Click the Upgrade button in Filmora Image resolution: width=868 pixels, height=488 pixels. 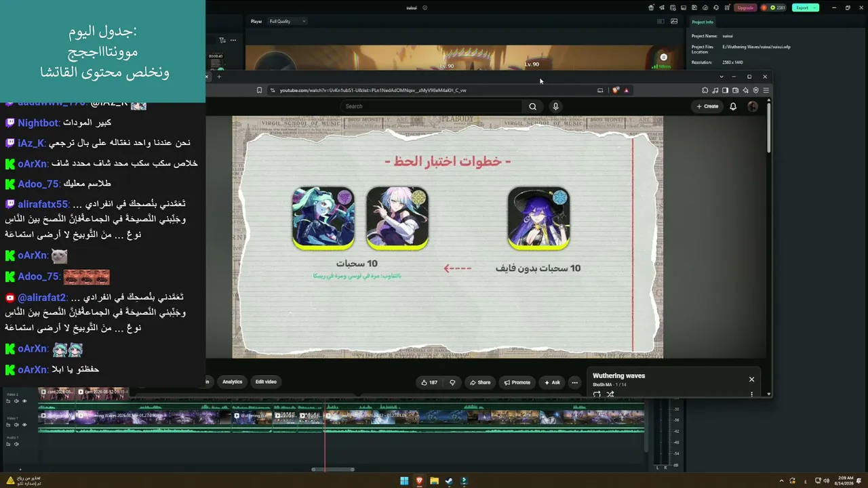[745, 7]
